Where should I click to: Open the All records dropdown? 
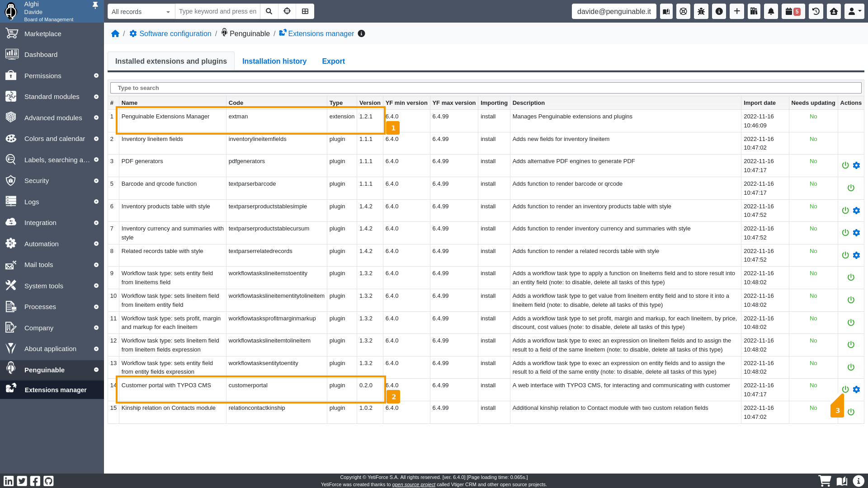point(141,11)
